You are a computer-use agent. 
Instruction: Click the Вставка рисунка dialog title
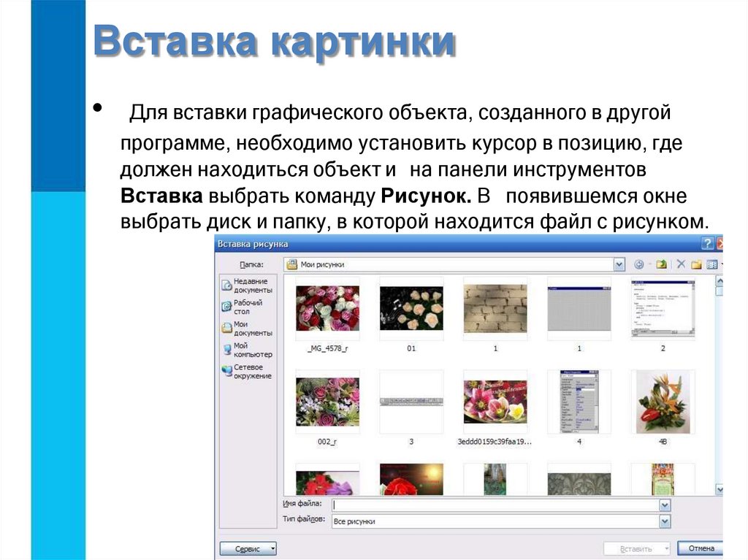[253, 244]
